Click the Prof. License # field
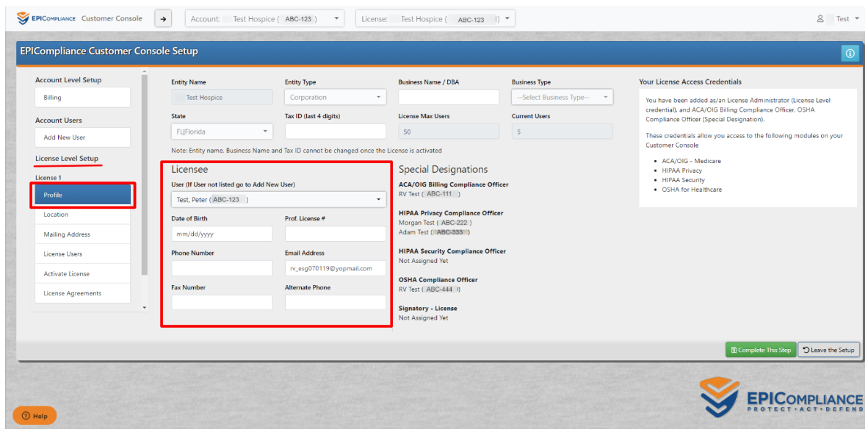 (x=336, y=234)
